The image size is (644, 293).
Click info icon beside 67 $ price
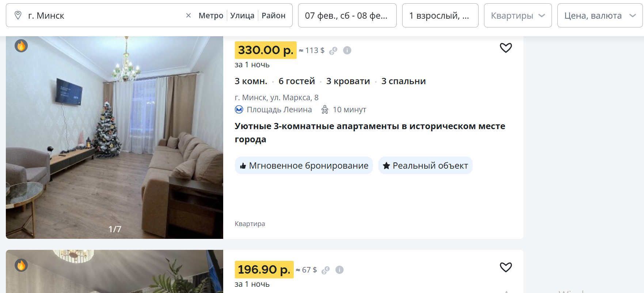point(339,270)
